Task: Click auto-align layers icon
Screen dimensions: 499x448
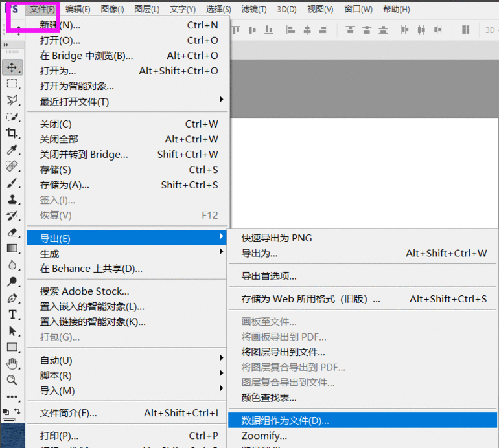Action: (465, 30)
